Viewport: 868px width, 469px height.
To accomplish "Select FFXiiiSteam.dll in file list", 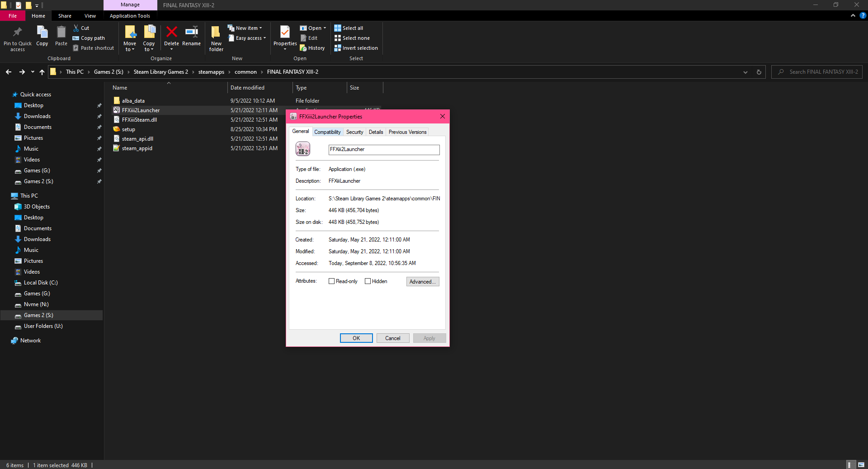I will click(x=139, y=120).
